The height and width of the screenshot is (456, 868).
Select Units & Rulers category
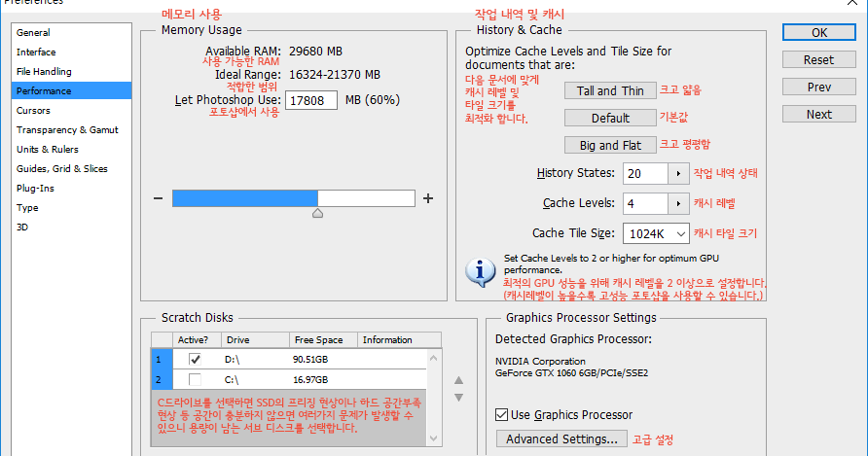click(71, 149)
